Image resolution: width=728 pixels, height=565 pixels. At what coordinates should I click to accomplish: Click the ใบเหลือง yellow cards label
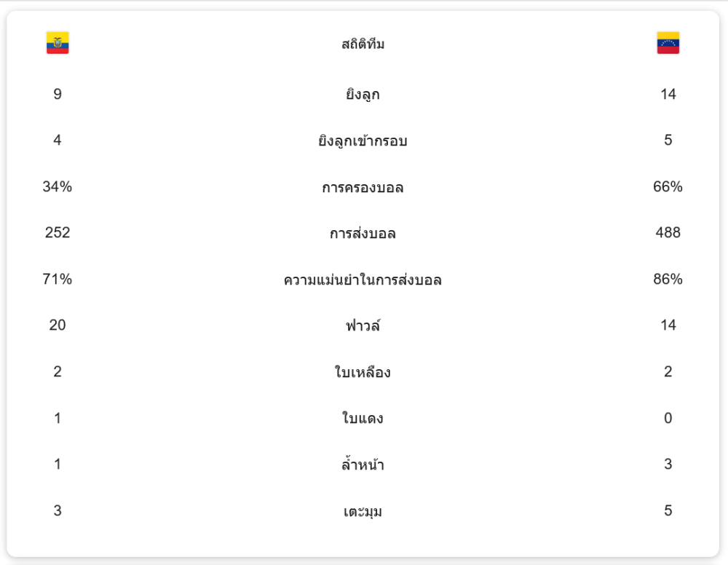pyautogui.click(x=363, y=372)
